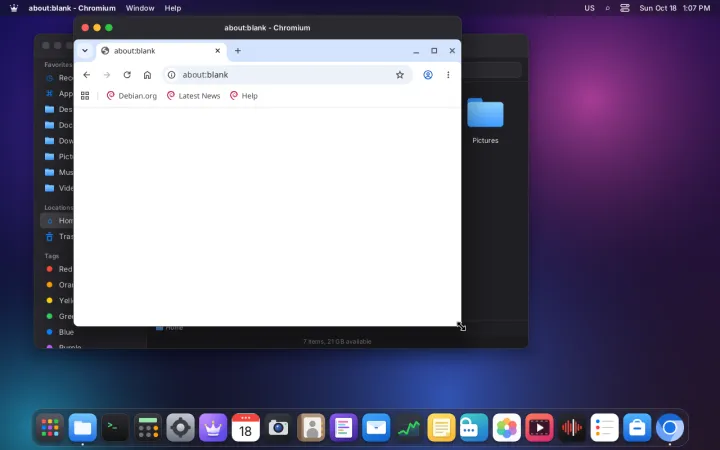Image resolution: width=720 pixels, height=450 pixels.
Task: Select Home in file manager sidebar
Action: pos(56,221)
